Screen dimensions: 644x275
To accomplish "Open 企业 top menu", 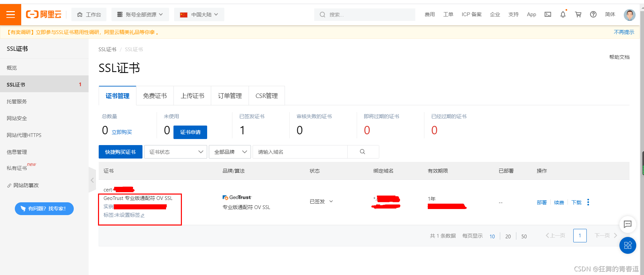I will [x=495, y=14].
